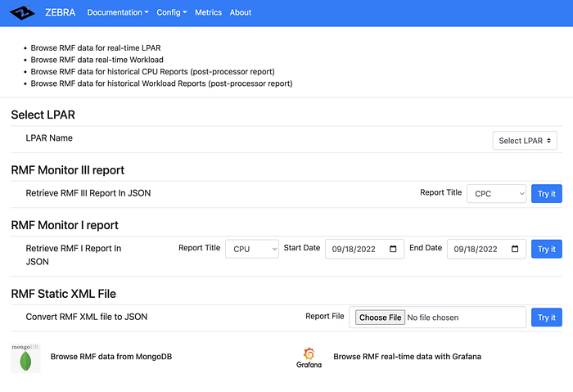Open the MongoDB leaf logo
This screenshot has width=573, height=392.
[x=25, y=358]
